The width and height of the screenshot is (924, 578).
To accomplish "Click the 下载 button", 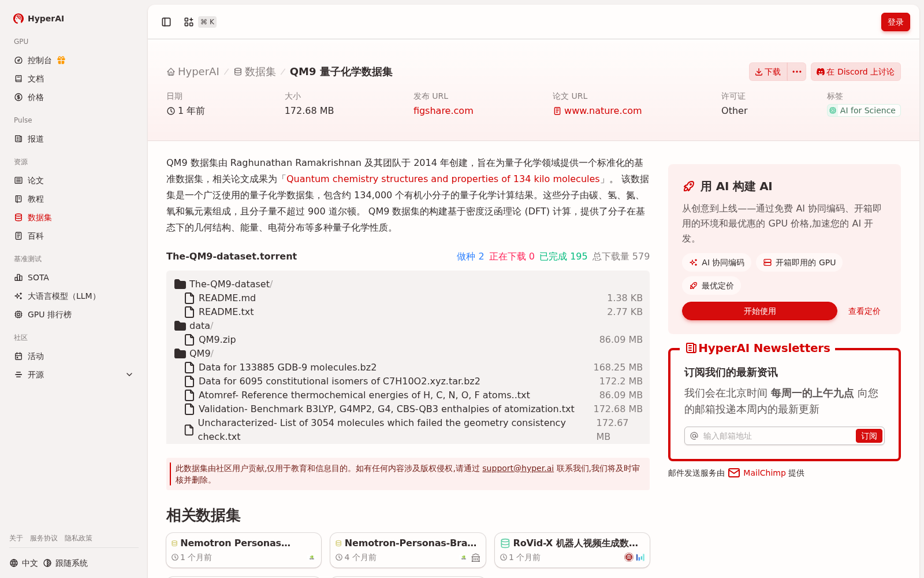I will pos(768,72).
